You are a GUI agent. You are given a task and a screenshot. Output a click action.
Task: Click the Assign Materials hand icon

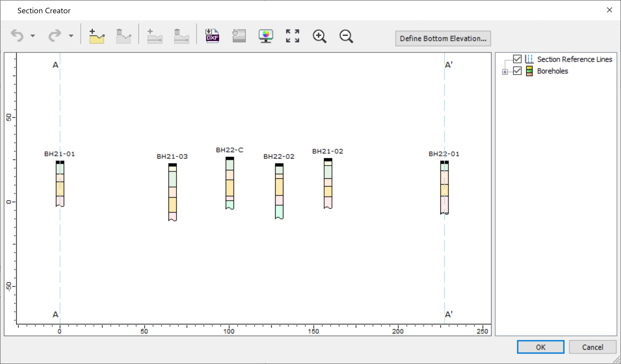click(239, 36)
